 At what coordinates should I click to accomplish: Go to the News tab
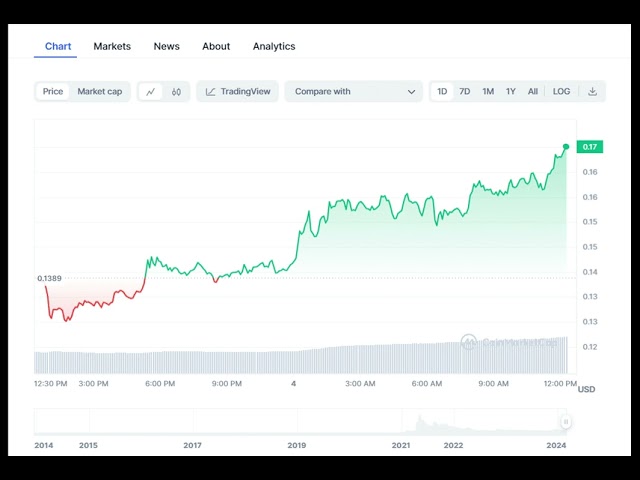[x=167, y=46]
